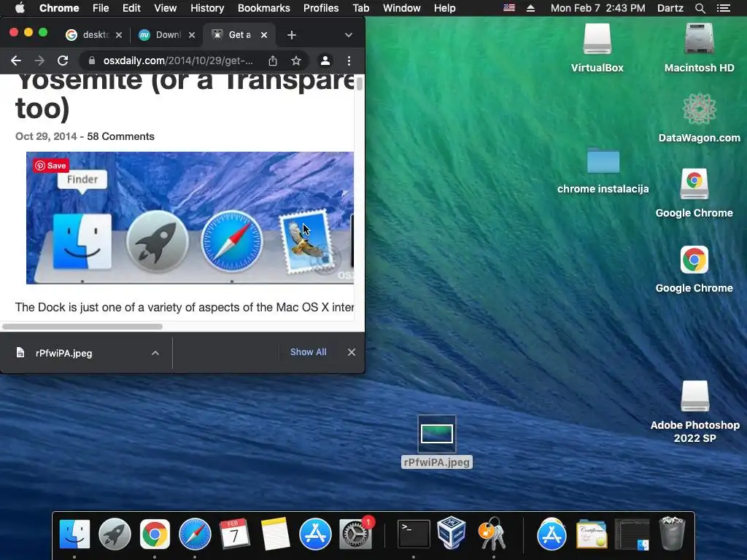The width and height of the screenshot is (747, 560).
Task: Open Terminal from the Dock
Action: click(x=414, y=534)
